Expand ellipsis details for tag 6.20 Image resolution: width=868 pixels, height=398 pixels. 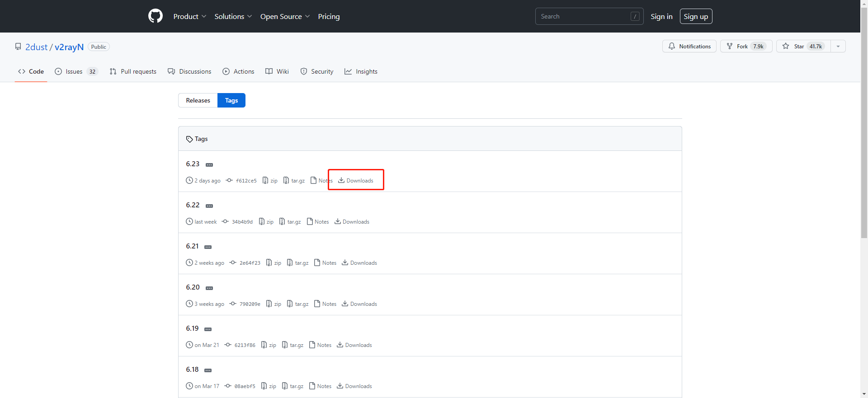pyautogui.click(x=209, y=288)
